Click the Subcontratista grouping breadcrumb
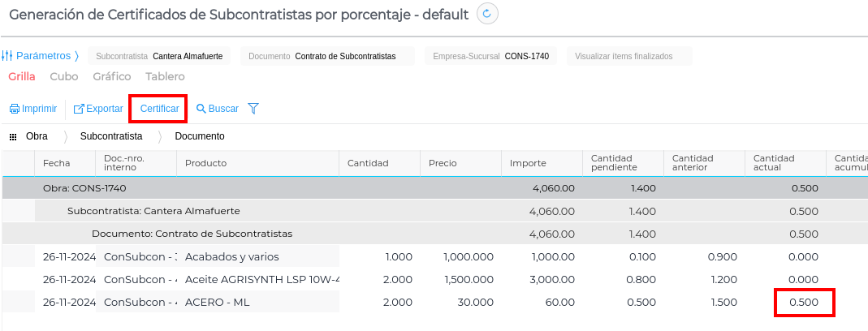Viewport: 868px width, 331px height. [111, 136]
